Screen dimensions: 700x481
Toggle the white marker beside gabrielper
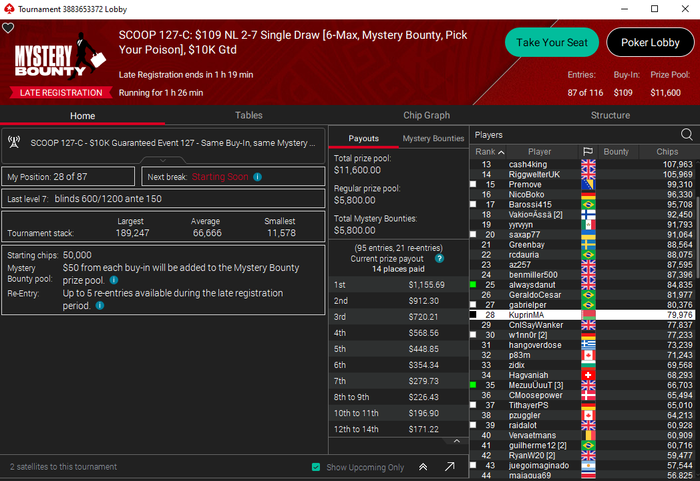[x=473, y=305]
